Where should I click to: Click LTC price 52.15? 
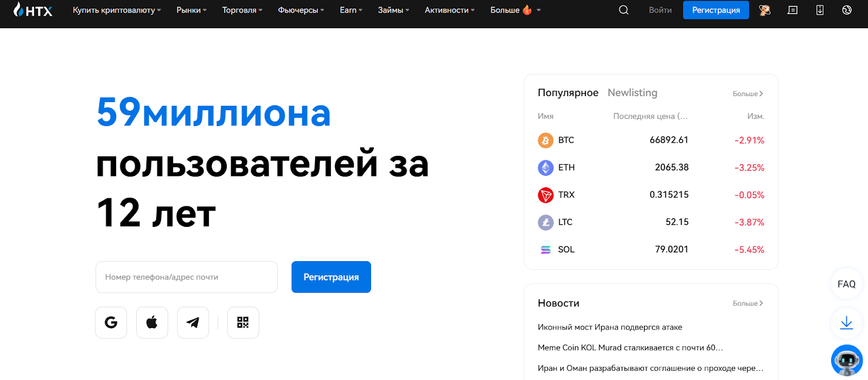pos(677,222)
